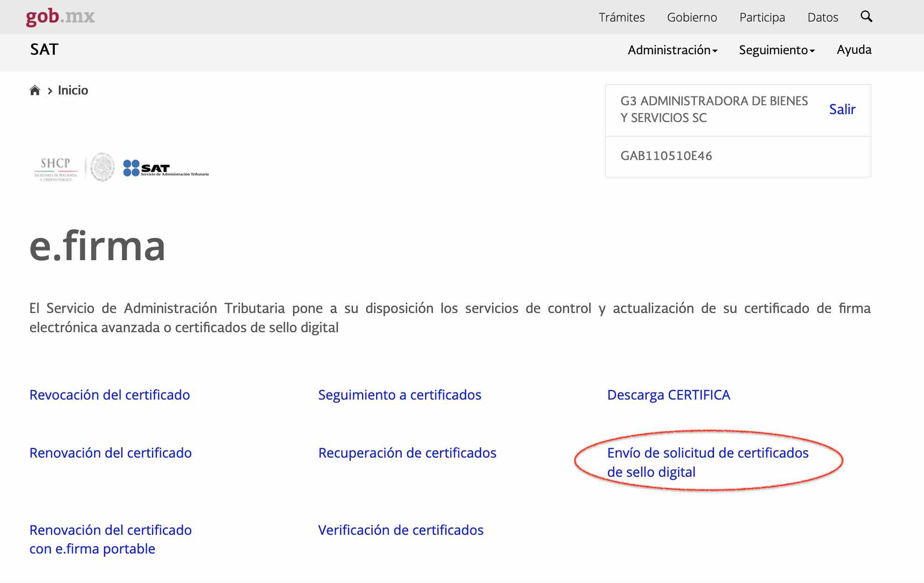The height and width of the screenshot is (583, 924).
Task: Open the Ayuda menu item
Action: tap(854, 50)
